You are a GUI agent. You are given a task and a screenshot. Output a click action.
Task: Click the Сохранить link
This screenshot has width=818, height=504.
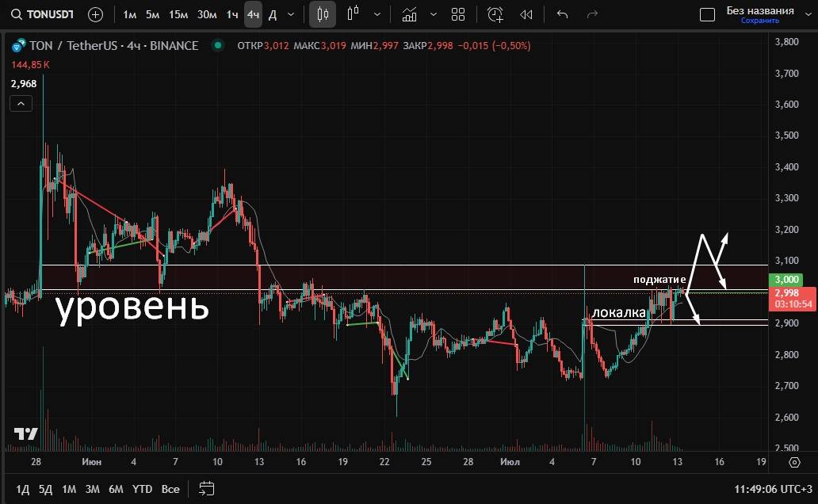pos(760,21)
